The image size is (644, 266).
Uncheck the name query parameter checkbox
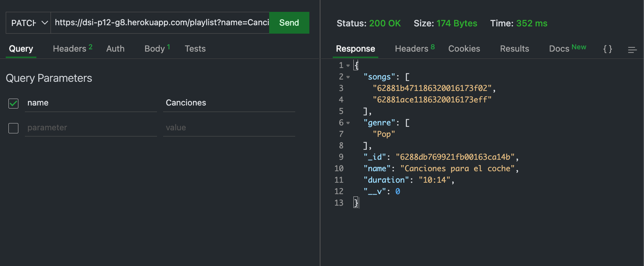(x=13, y=103)
